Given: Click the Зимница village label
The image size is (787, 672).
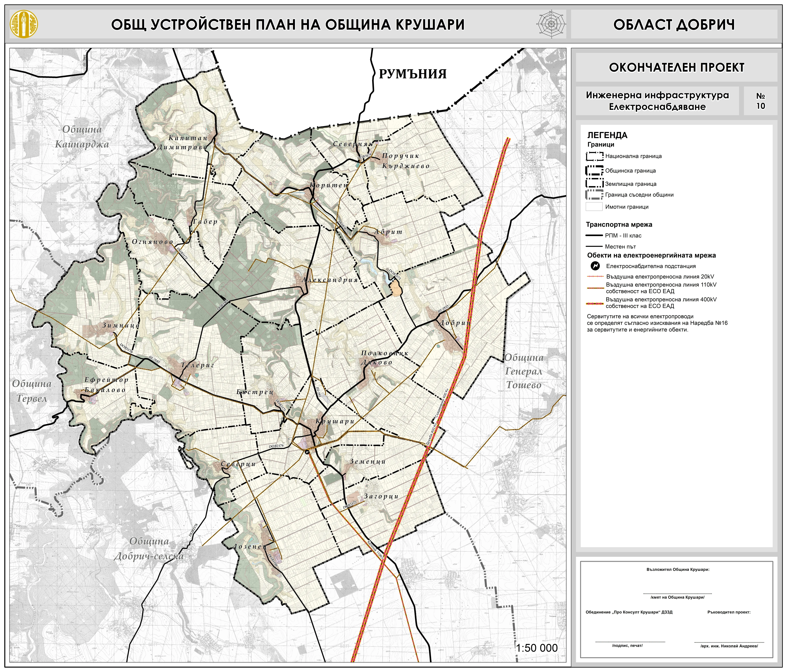Looking at the screenshot, I should point(121,325).
